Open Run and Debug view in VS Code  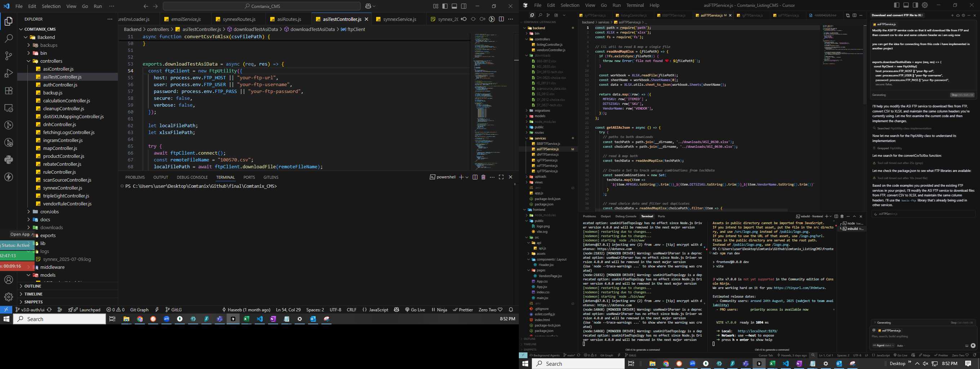click(x=8, y=73)
